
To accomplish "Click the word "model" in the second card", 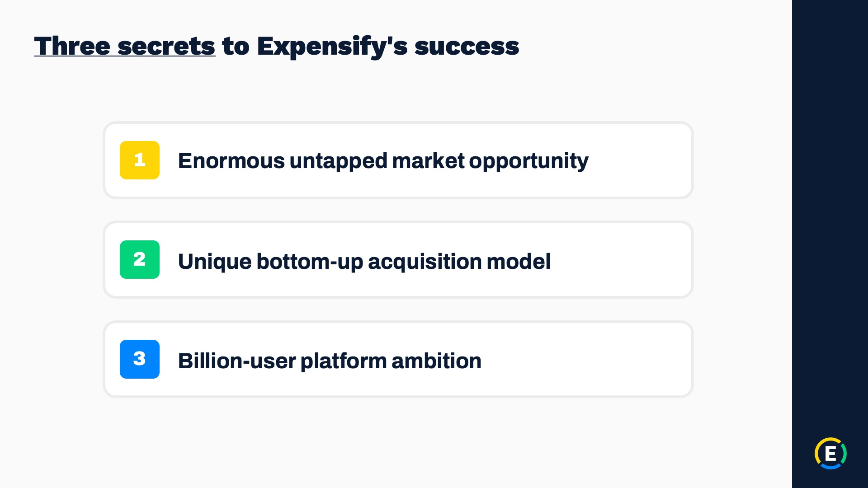I will tap(518, 262).
